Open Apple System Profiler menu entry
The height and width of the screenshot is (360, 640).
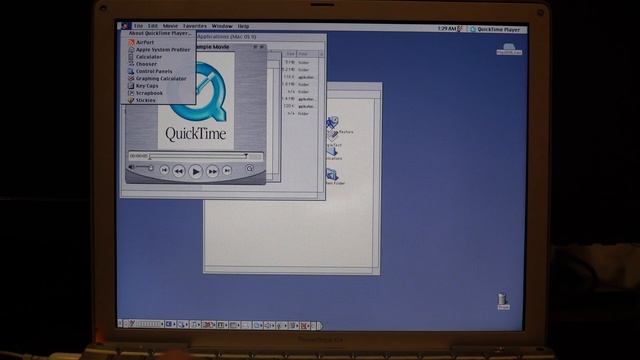158,49
